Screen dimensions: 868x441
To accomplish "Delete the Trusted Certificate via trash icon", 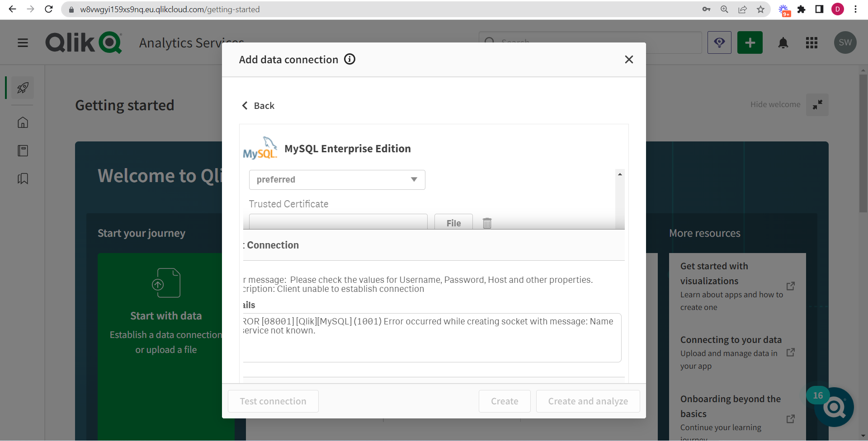I will (487, 223).
